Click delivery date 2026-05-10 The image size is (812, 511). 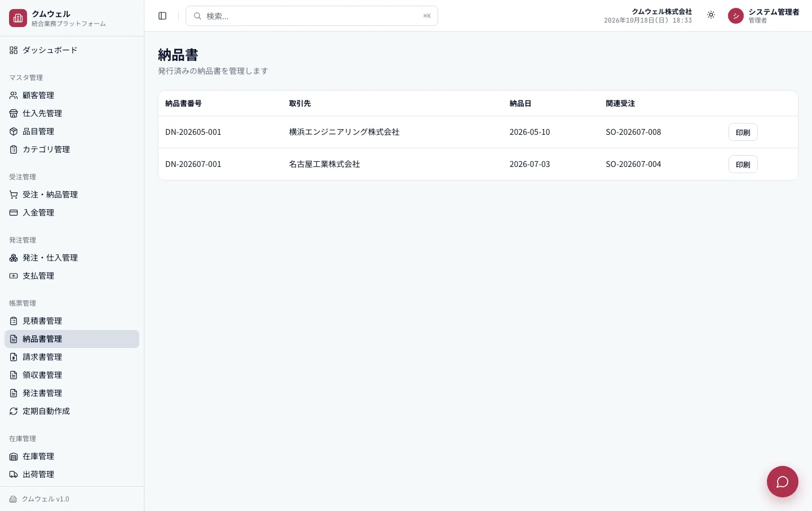point(529,132)
